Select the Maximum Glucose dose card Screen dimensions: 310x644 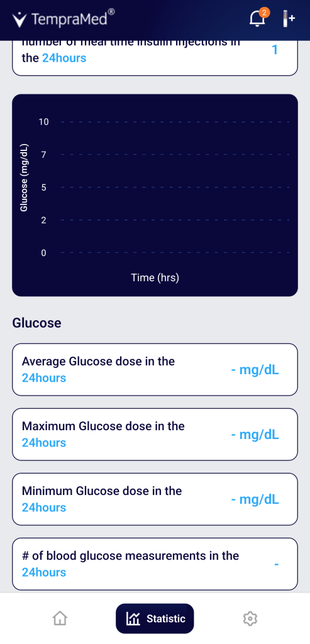pyautogui.click(x=155, y=435)
